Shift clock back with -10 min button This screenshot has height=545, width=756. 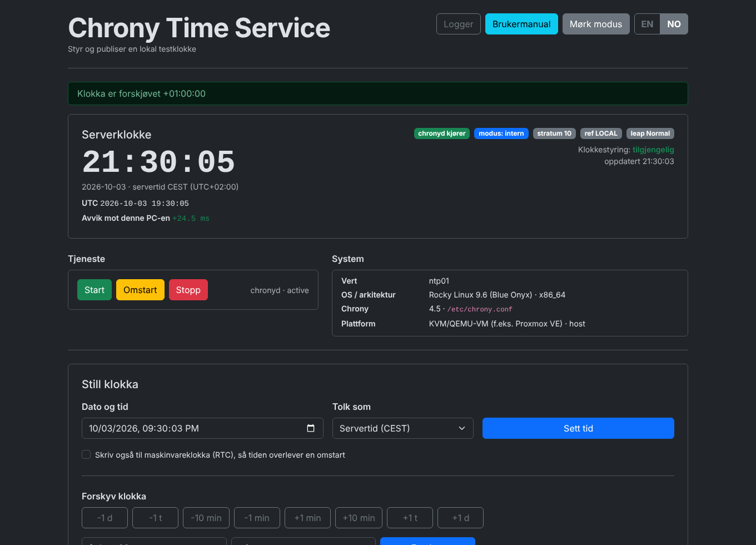tap(206, 518)
